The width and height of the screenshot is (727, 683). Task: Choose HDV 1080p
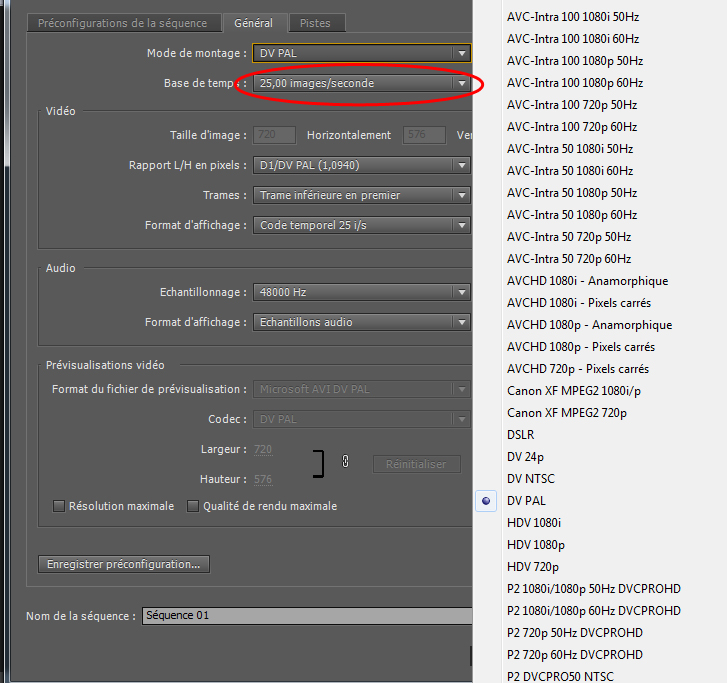pyautogui.click(x=536, y=545)
